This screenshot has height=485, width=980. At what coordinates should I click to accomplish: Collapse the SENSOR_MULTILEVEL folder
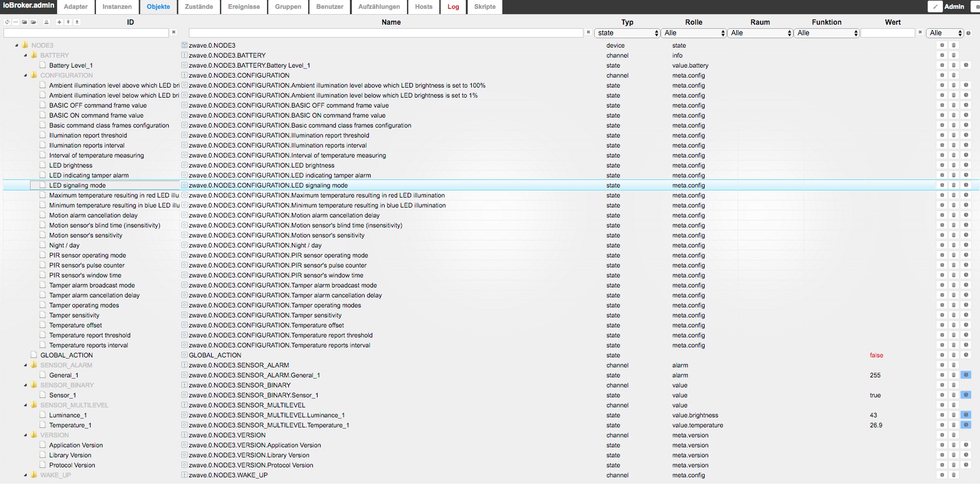(25, 405)
